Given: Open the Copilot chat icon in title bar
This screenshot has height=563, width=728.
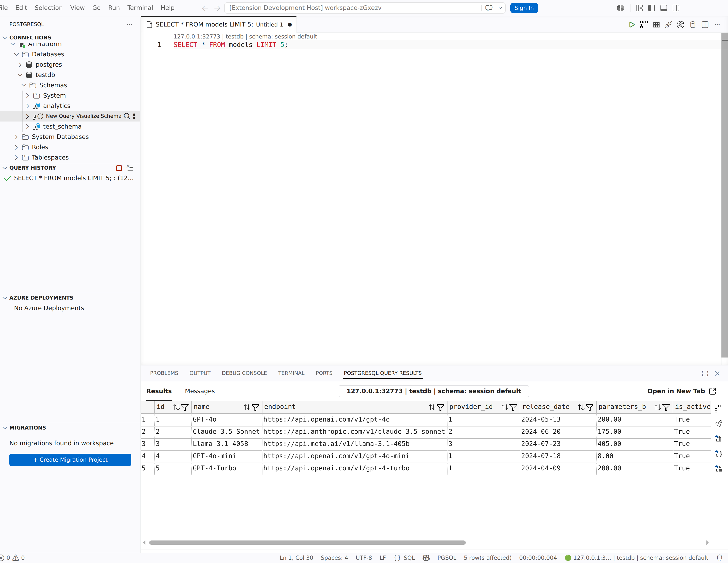Looking at the screenshot, I should pyautogui.click(x=489, y=8).
